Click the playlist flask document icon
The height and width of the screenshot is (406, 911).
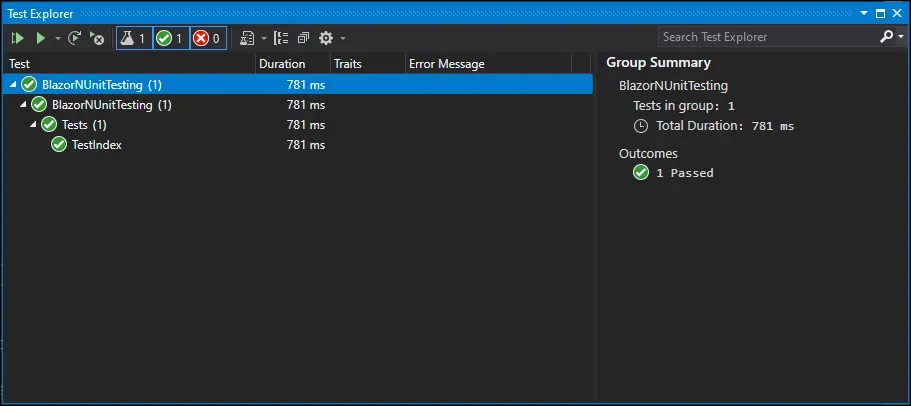pos(248,38)
